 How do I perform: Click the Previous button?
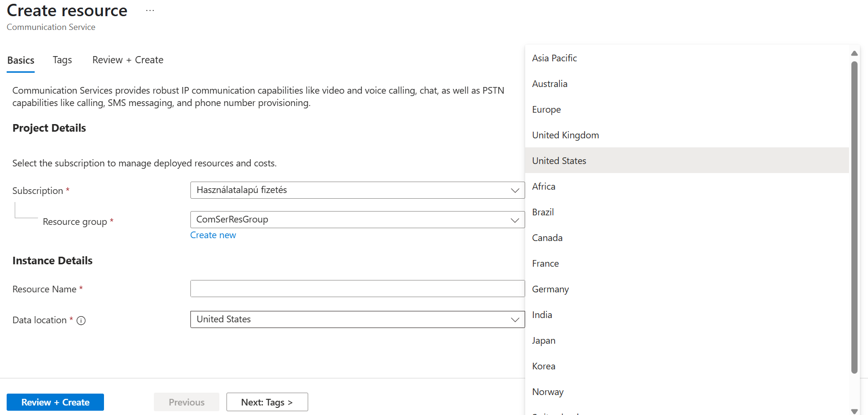[187, 402]
